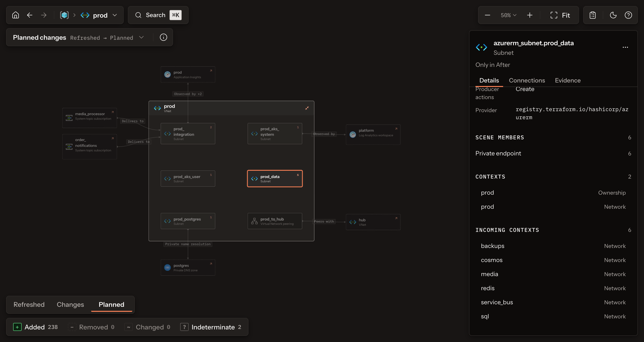Open the prod breadcrumb dropdown
This screenshot has height=342, width=644.
point(115,15)
